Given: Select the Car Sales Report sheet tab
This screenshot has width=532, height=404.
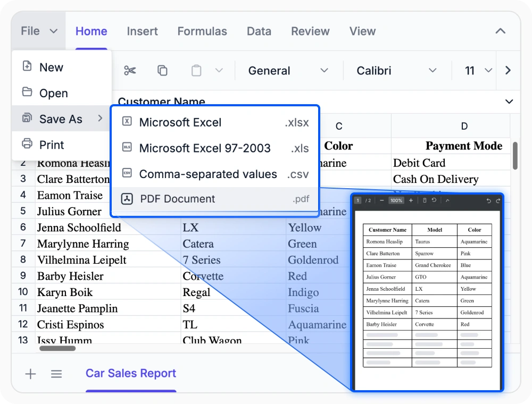Looking at the screenshot, I should click(x=131, y=373).
